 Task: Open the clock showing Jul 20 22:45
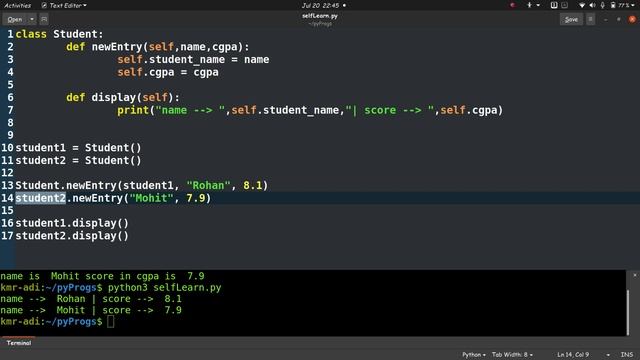point(320,5)
